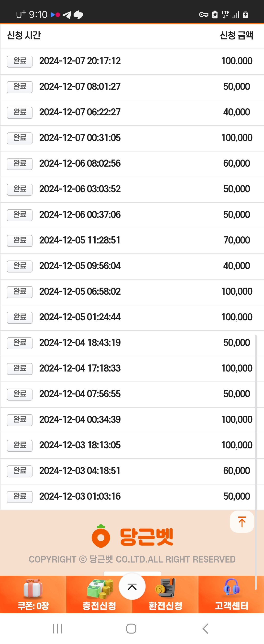The image size is (264, 644).
Task: Tap the Android home button
Action: coord(131,628)
